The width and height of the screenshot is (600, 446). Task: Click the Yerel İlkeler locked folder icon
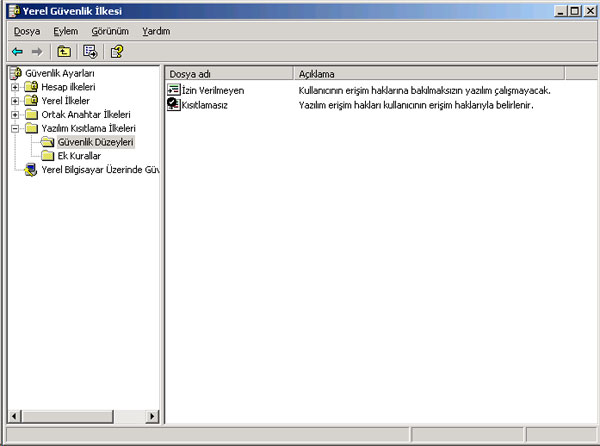(31, 101)
